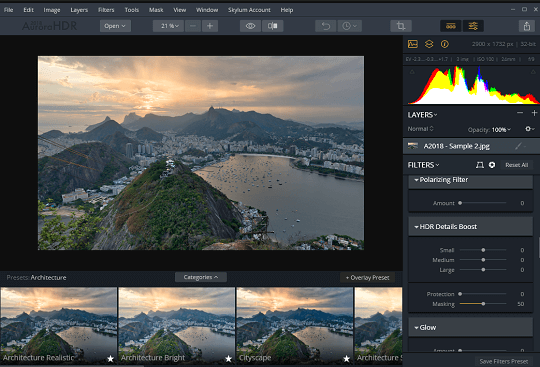
Task: Toggle the presets panel button
Action: 451,26
